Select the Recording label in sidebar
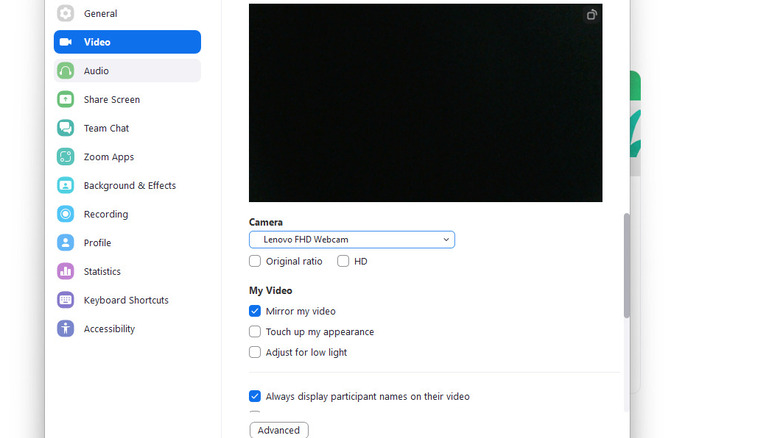Image resolution: width=780 pixels, height=438 pixels. point(106,214)
